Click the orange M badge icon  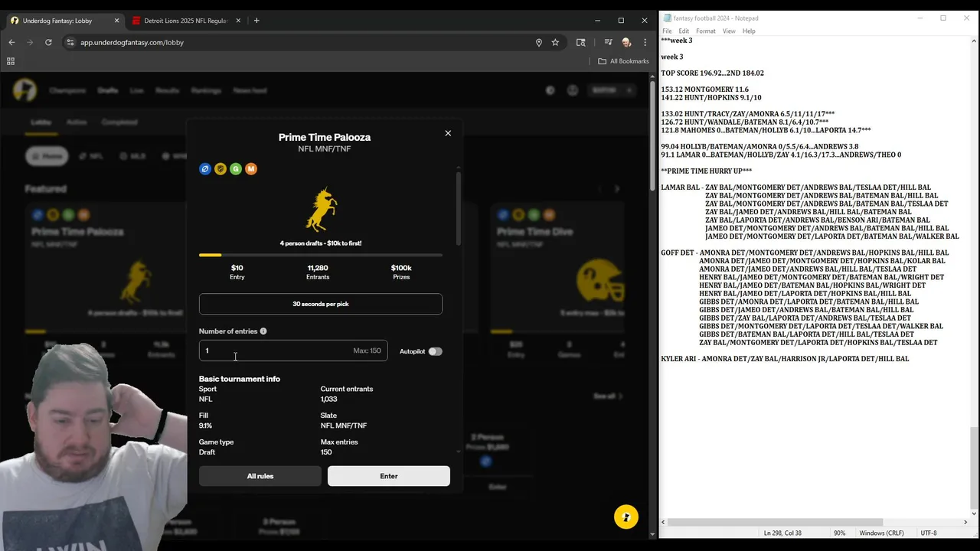tap(251, 168)
